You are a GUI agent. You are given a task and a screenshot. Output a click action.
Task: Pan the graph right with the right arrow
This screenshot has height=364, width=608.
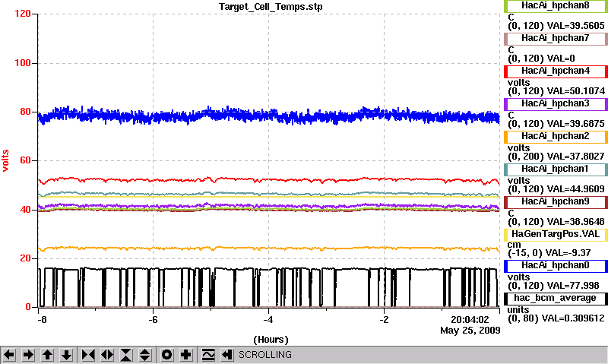click(x=28, y=355)
